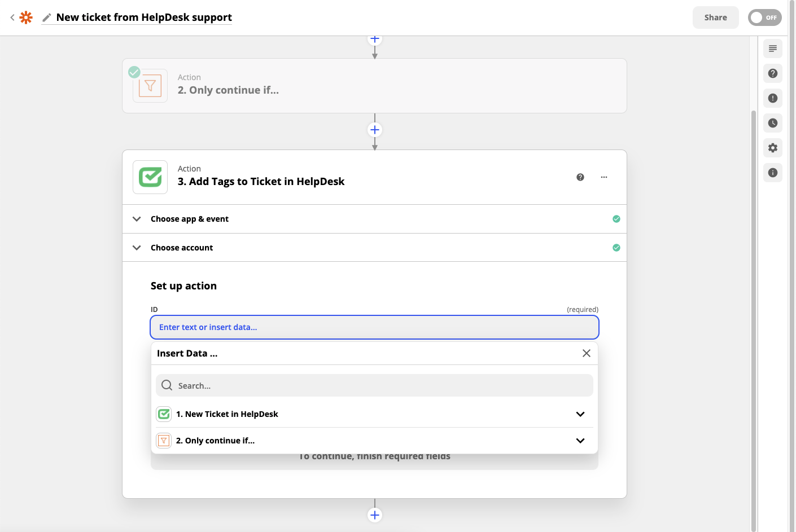The height and width of the screenshot is (532, 796).
Task: Add a step below step 3
Action: tap(375, 515)
